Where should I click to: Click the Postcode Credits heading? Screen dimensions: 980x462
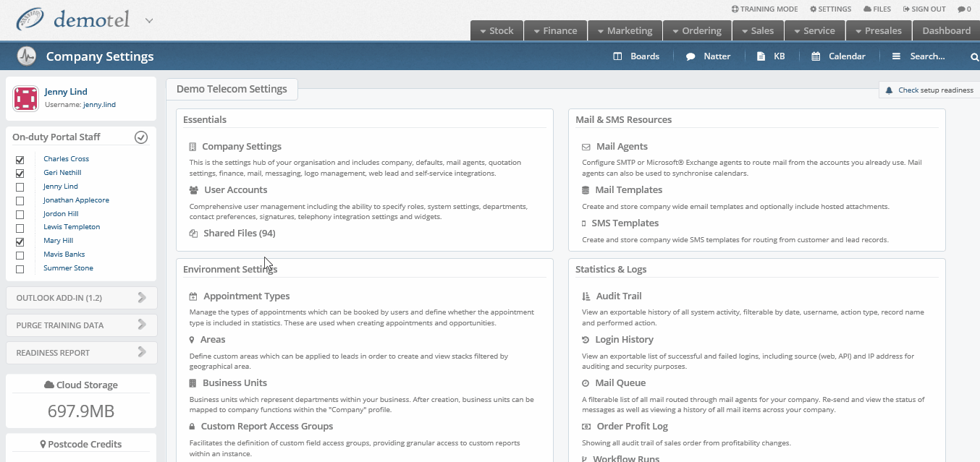(x=81, y=444)
